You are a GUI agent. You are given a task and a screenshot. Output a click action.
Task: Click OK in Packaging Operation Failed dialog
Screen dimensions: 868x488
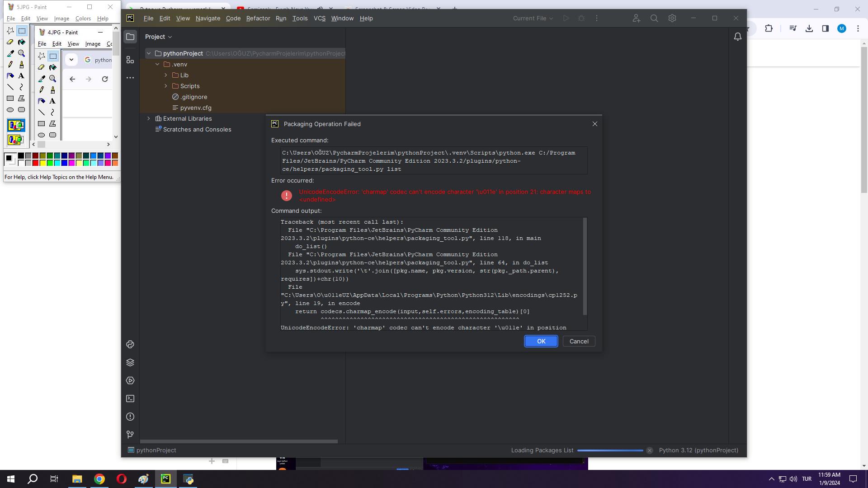click(x=541, y=341)
